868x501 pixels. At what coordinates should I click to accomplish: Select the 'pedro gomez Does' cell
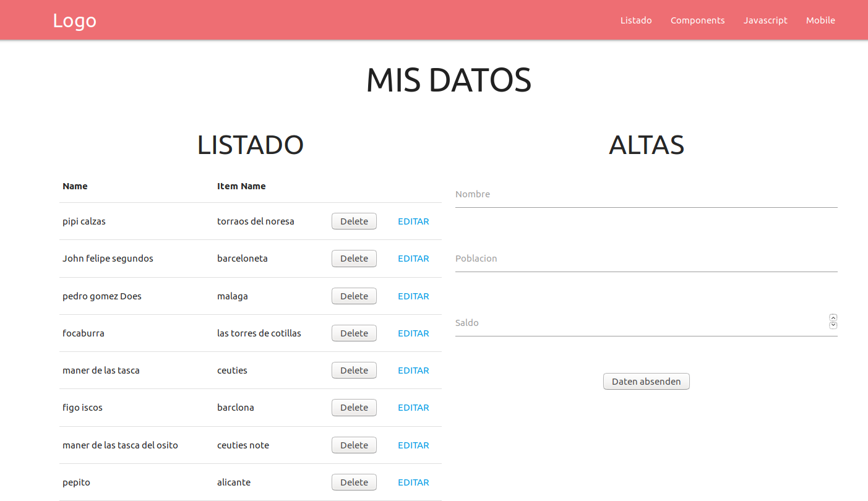tap(102, 296)
